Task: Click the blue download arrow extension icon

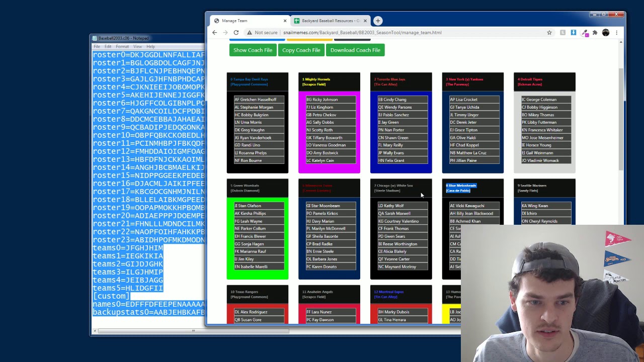Action: [x=573, y=33]
